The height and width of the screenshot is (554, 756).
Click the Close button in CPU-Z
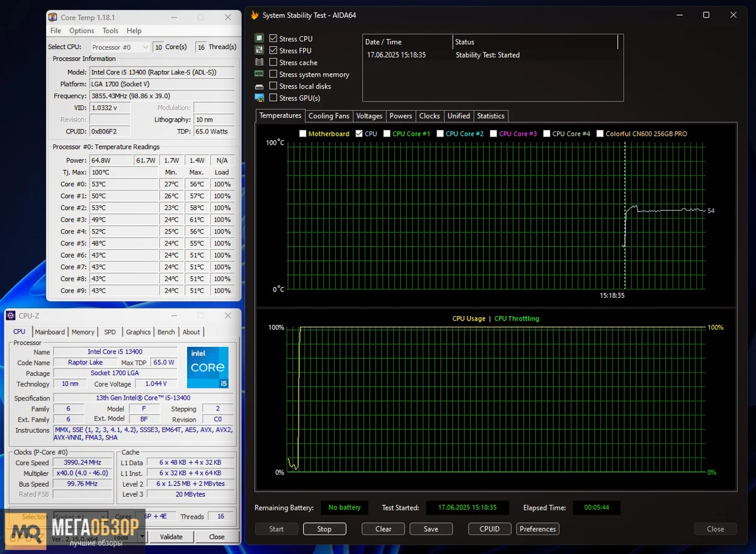[217, 537]
